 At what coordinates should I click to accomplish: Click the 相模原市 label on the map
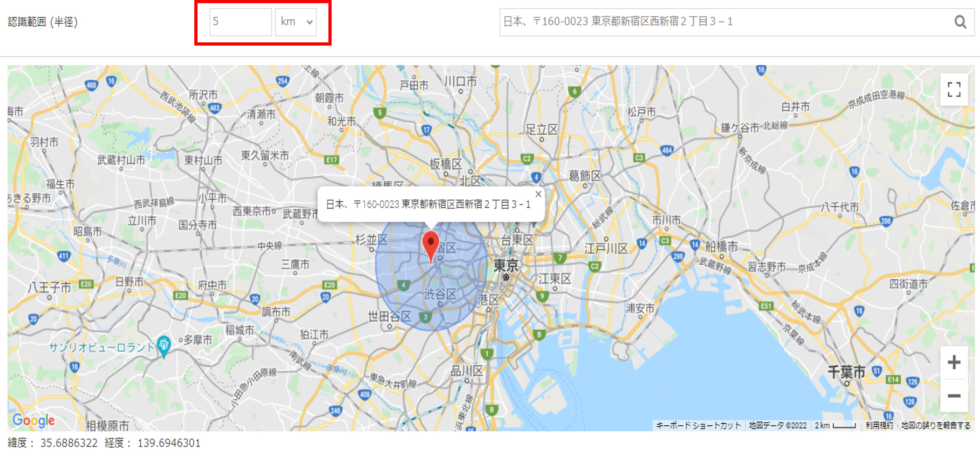click(107, 426)
